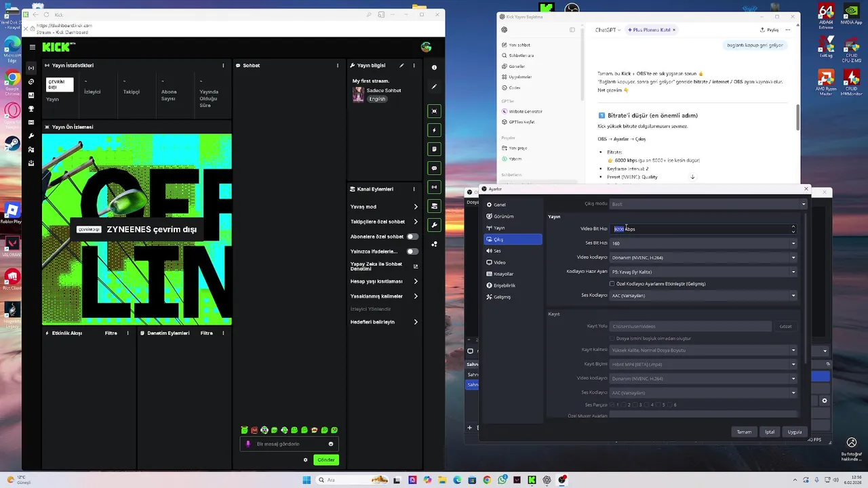Click the lightning bolt icon in Kick right toolbar

434,130
